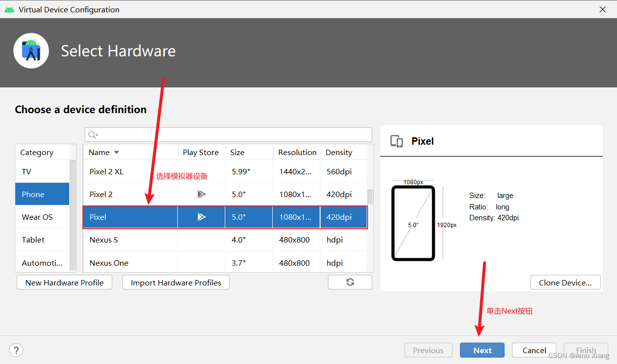617x364 pixels.
Task: Click the 3.7" size cell for Nexus One
Action: (249, 262)
